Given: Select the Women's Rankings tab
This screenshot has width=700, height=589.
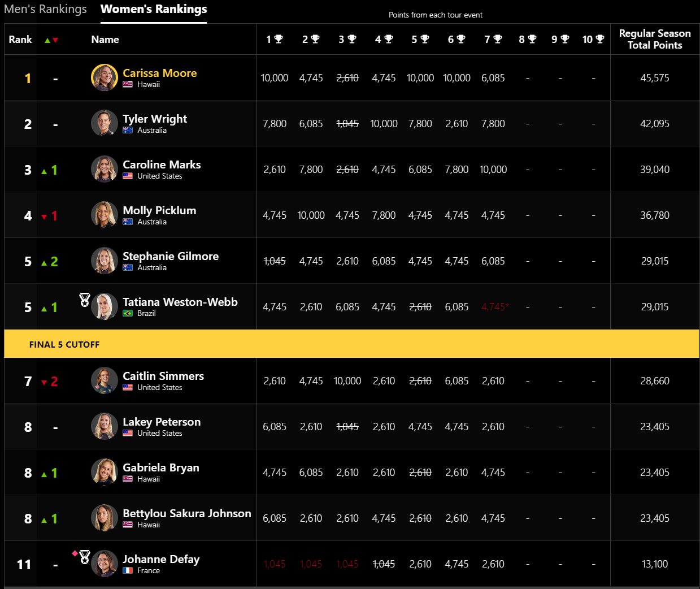Looking at the screenshot, I should pos(154,9).
